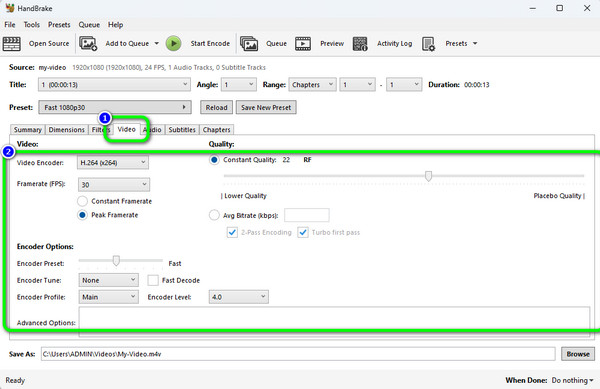Open the Framerate (FPS) dropdown
This screenshot has width=600, height=389.
[114, 185]
